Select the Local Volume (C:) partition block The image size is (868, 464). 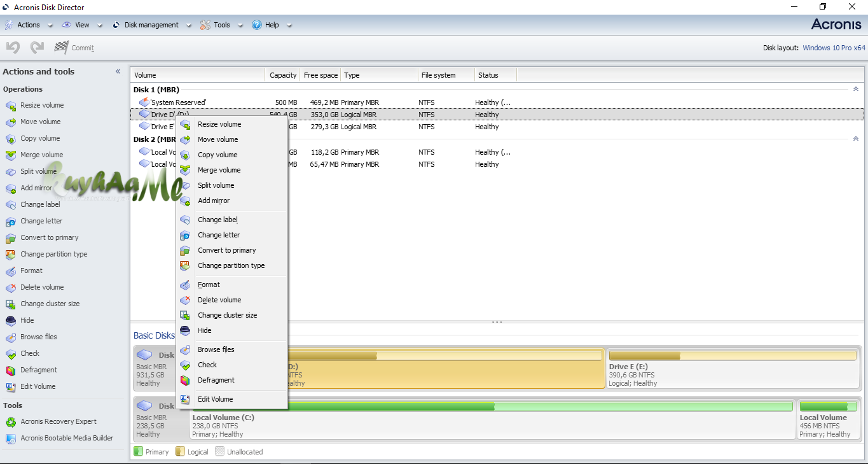coord(493,419)
